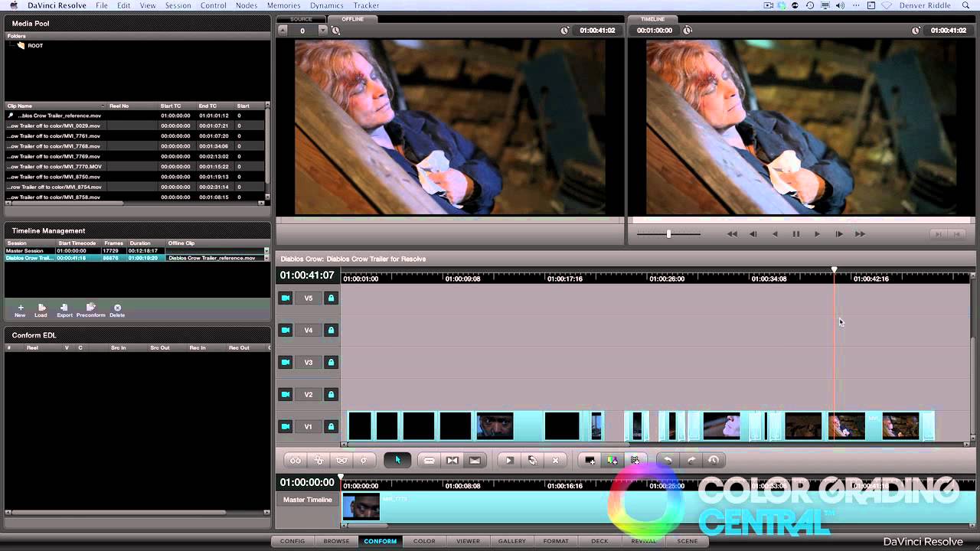Toggle the lock on track V4

[x=331, y=330]
